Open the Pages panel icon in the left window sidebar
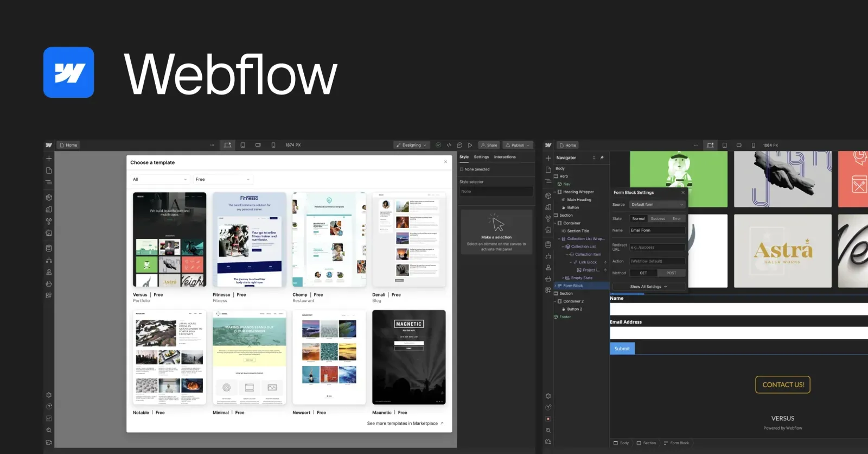Viewport: 868px width, 454px height. (49, 171)
